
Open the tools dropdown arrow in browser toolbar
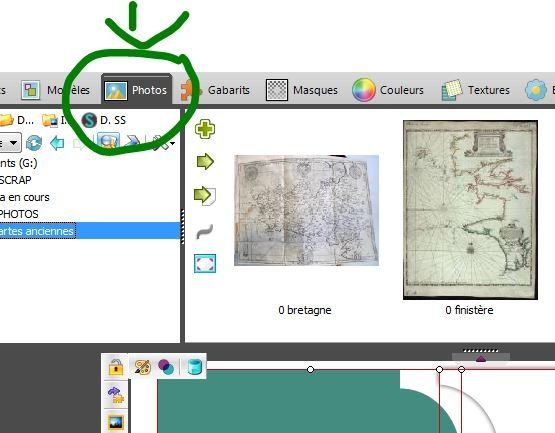point(172,143)
